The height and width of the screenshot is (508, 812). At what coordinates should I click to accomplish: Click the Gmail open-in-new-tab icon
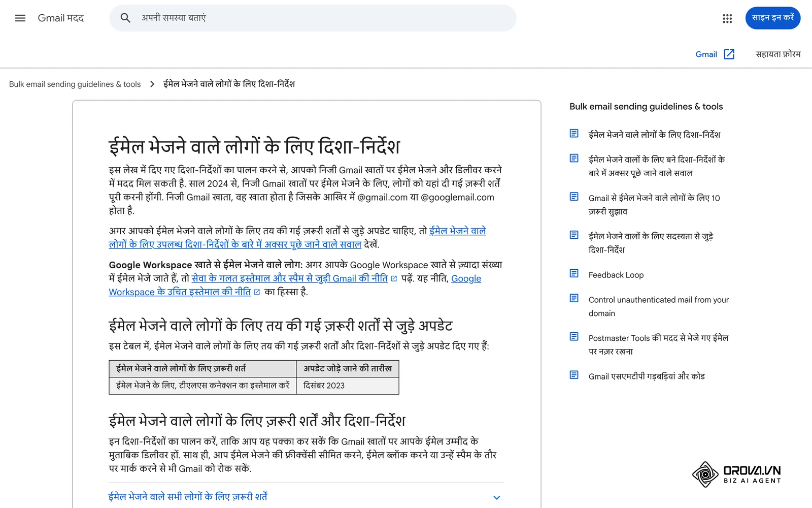point(729,54)
